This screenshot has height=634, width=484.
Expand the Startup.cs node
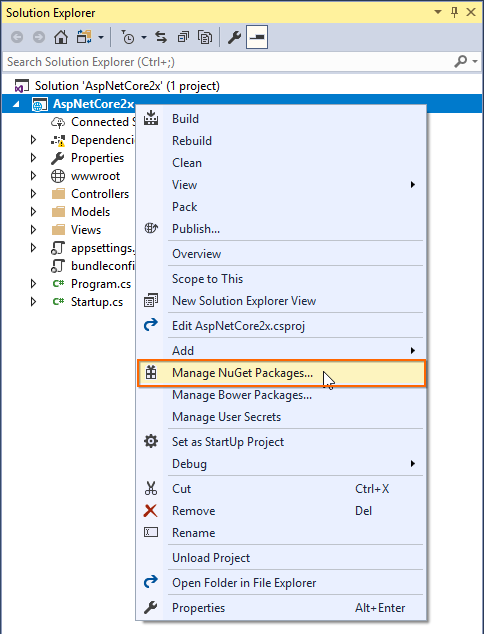pyautogui.click(x=34, y=302)
